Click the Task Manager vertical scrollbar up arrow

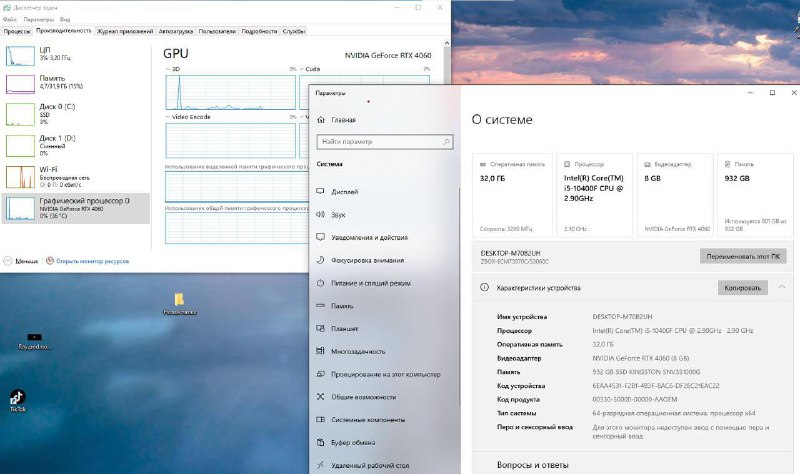446,44
